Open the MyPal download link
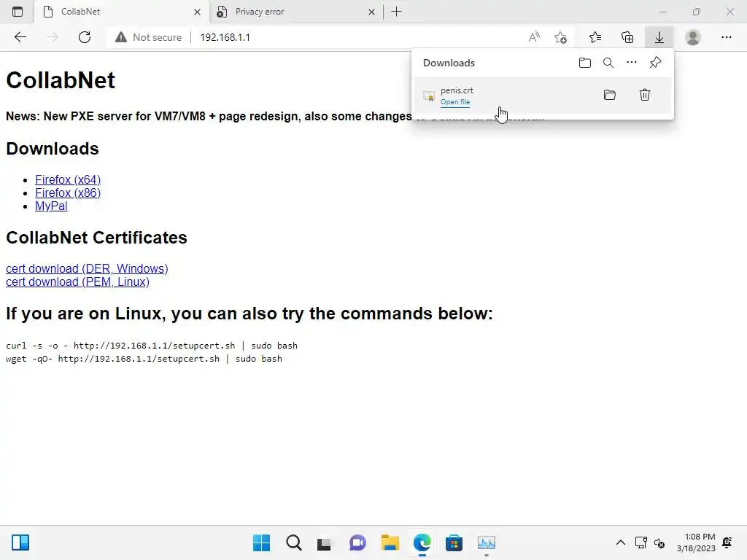 (51, 206)
